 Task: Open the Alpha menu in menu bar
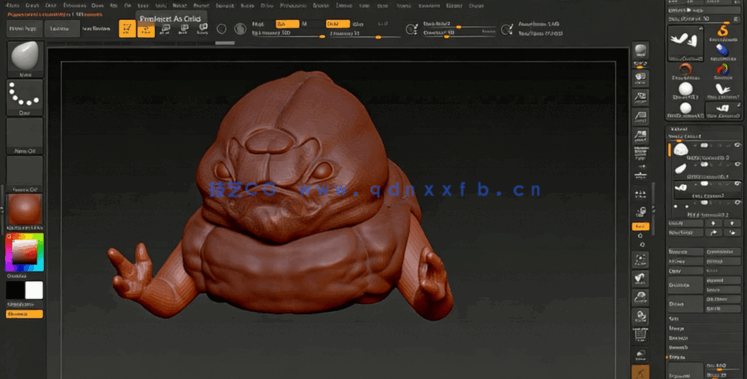[13, 5]
